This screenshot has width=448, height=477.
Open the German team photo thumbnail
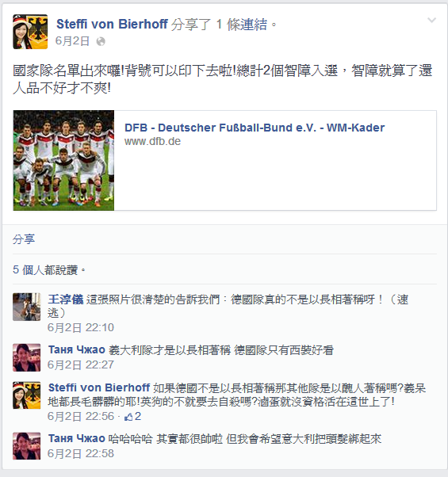63,160
